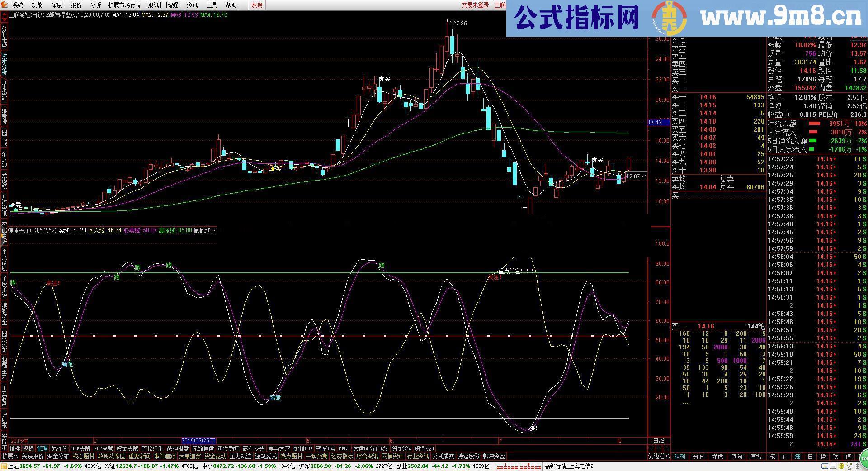Image resolution: width=868 pixels, height=471 pixels.
Task: Click the application logo icon beside 系统
Action: coord(4,5)
